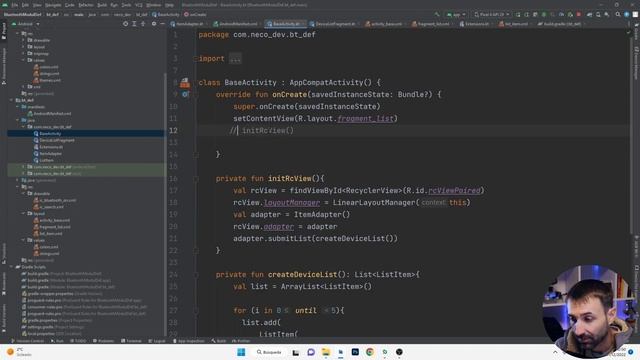Open the Problems tool window
Viewport: 640px width, 360px height.
pyautogui.click(x=104, y=341)
